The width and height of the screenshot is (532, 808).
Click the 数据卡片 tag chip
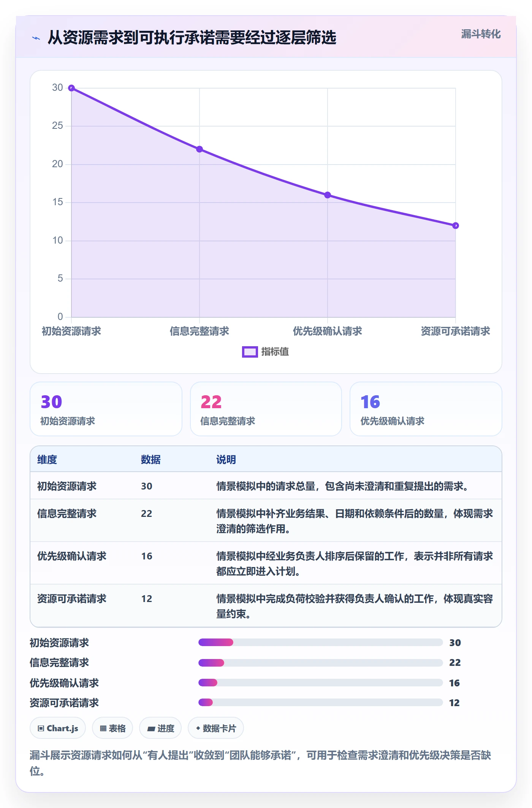[x=216, y=728]
